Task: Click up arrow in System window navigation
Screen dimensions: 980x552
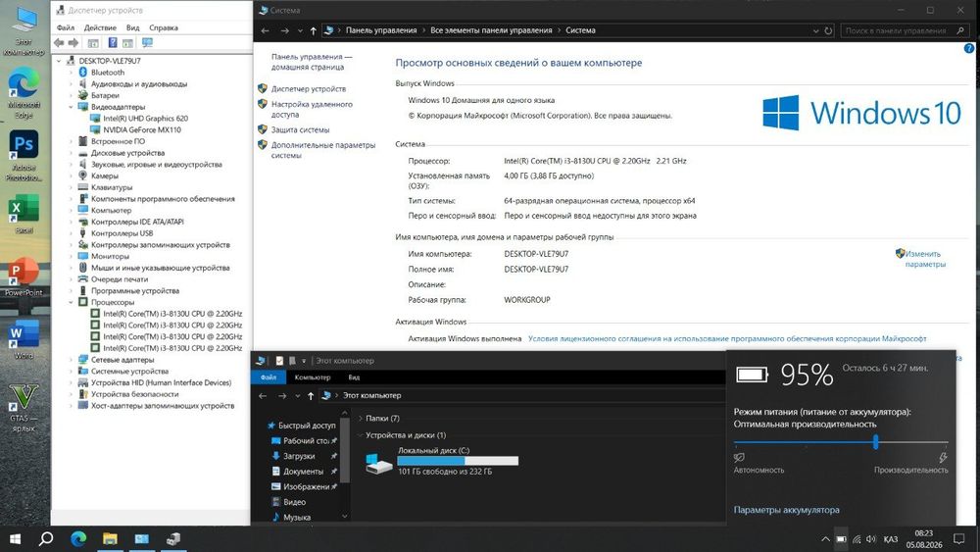Action: (x=314, y=30)
